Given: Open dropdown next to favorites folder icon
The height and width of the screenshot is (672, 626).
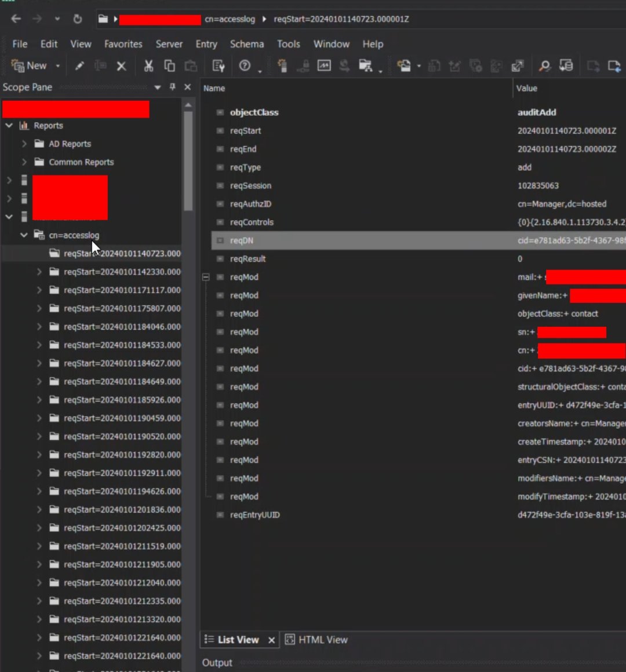Looking at the screenshot, I should click(x=419, y=66).
